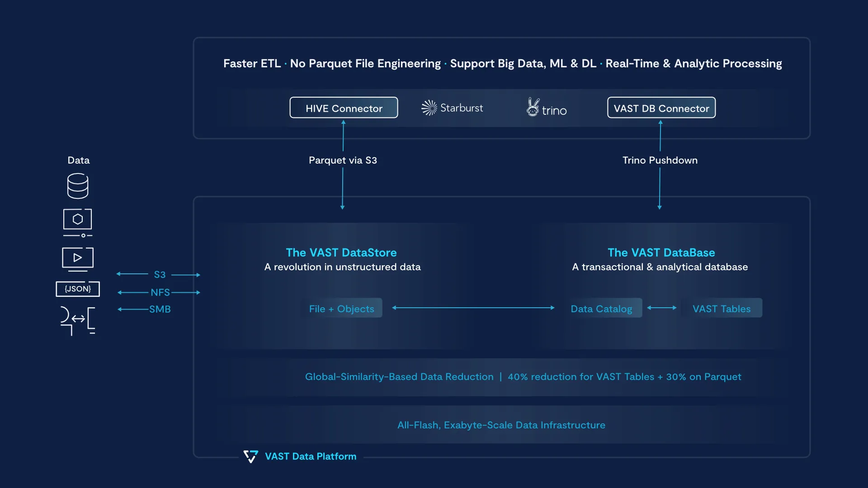Click the 'Data' label above icons
Image resolution: width=868 pixels, height=488 pixels.
[x=79, y=160]
